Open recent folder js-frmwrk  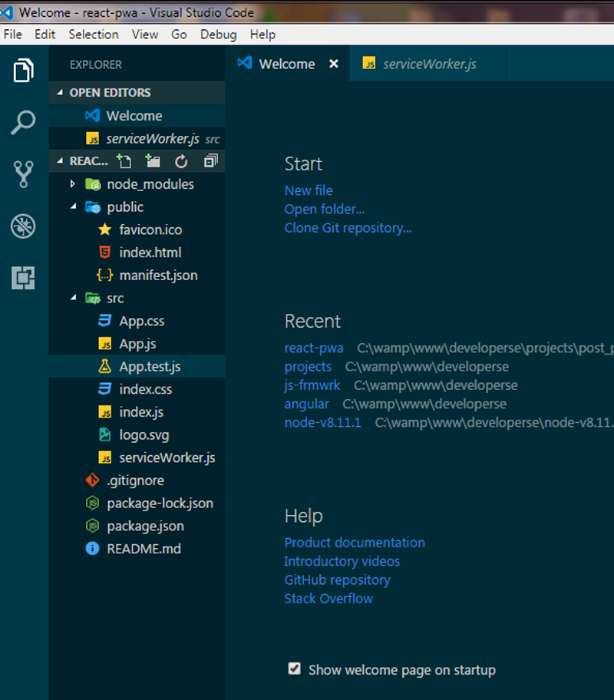(312, 385)
